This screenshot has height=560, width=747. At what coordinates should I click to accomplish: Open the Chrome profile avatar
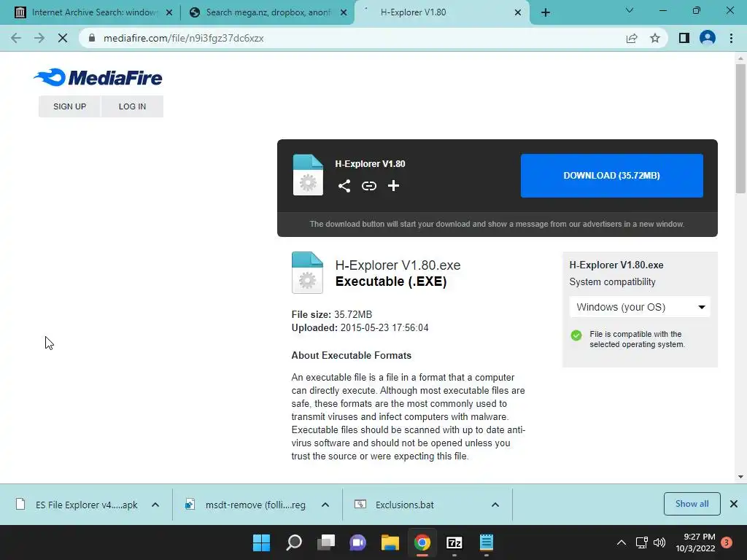point(708,38)
